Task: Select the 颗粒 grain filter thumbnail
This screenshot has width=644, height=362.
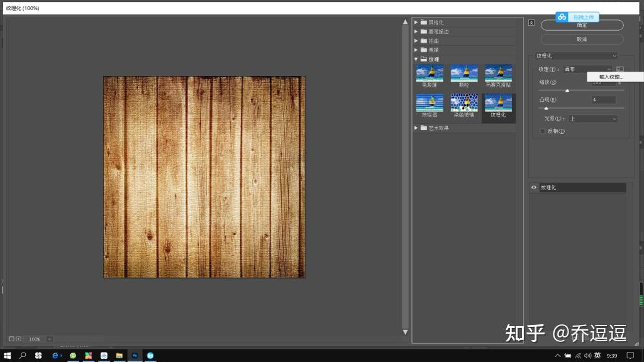Action: pyautogui.click(x=464, y=73)
